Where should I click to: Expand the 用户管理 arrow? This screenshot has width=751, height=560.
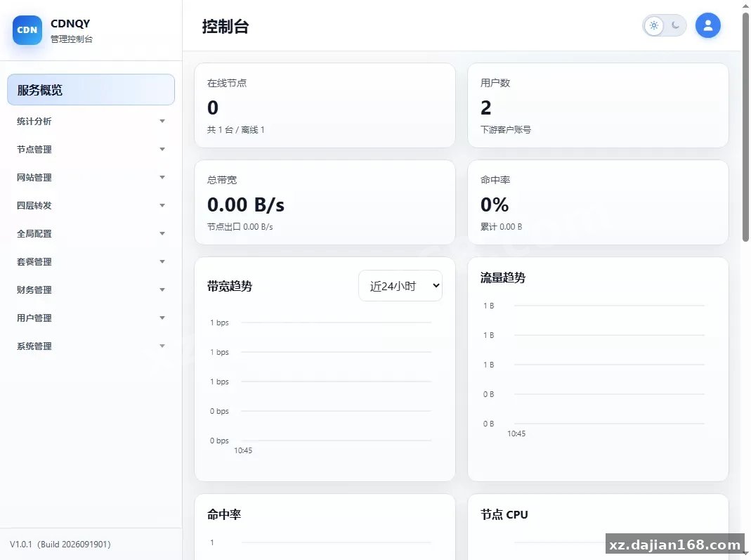pyautogui.click(x=162, y=318)
